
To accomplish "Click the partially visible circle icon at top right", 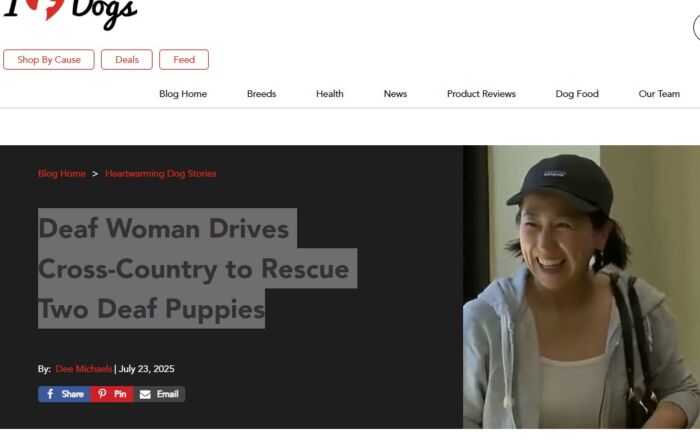I will [x=696, y=28].
